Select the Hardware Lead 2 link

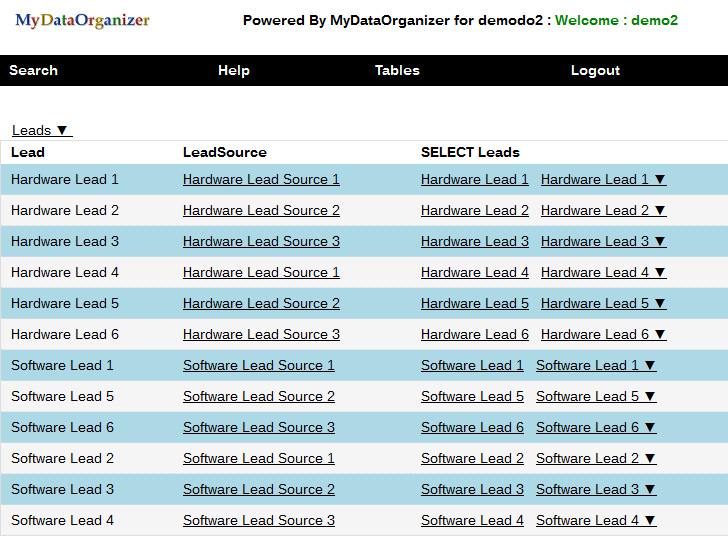[x=474, y=211]
